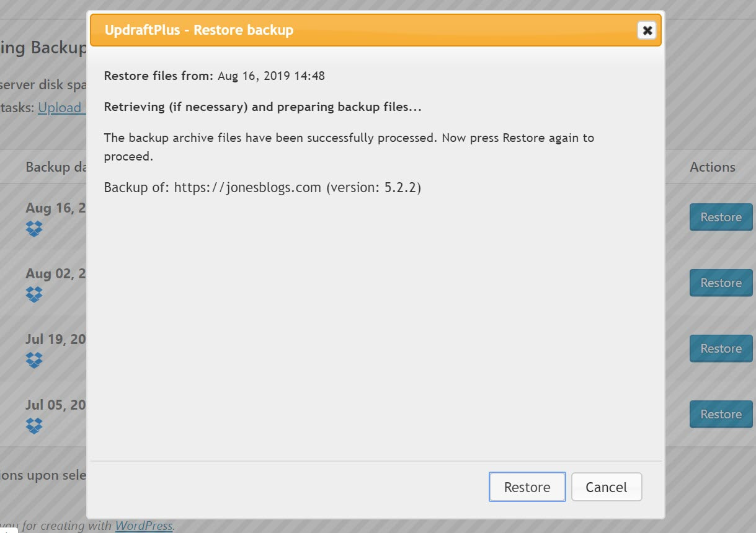Click the restore progress message text
Viewport: 756px width, 533px height.
pyautogui.click(x=263, y=107)
